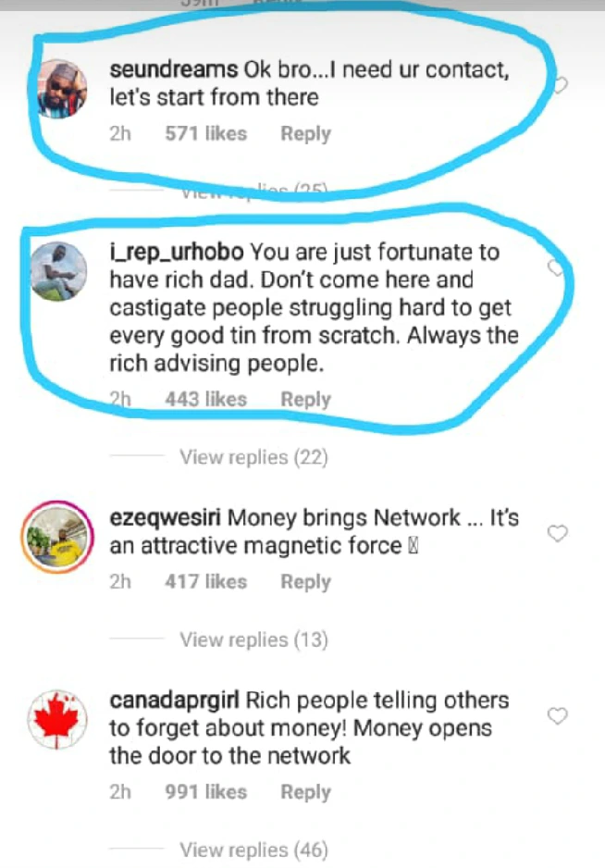Open the seundreams username link

(173, 69)
